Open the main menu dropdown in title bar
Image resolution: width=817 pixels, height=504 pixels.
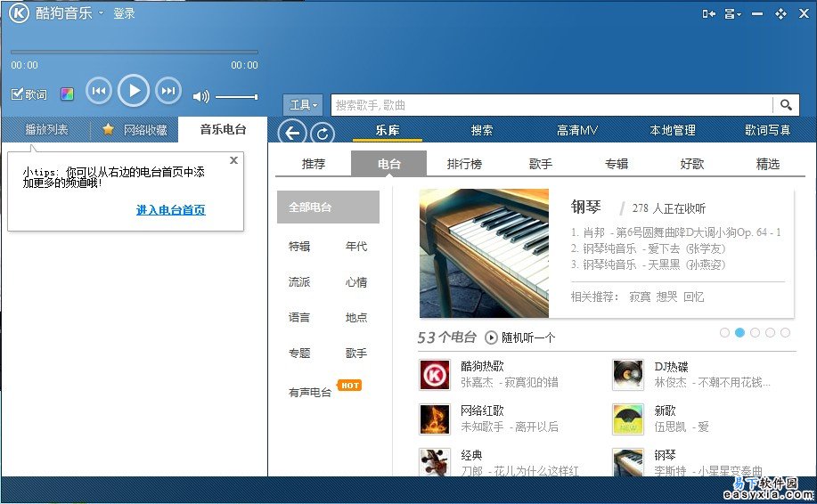(x=732, y=13)
